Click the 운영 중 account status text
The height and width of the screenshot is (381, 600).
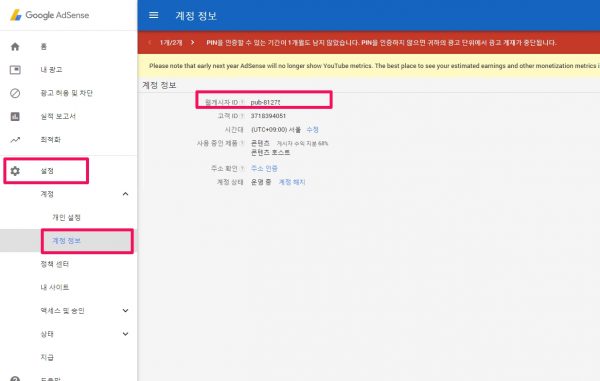tap(261, 182)
